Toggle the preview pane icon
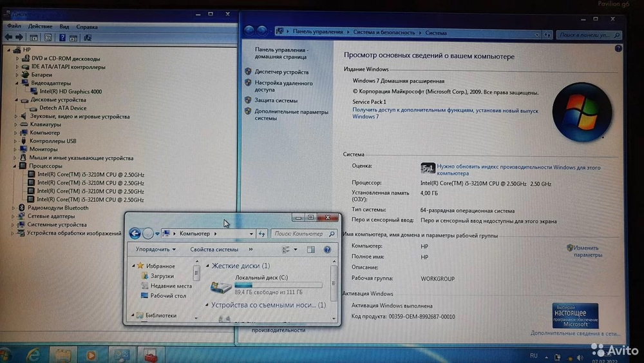The image size is (644, 363). coord(310,250)
